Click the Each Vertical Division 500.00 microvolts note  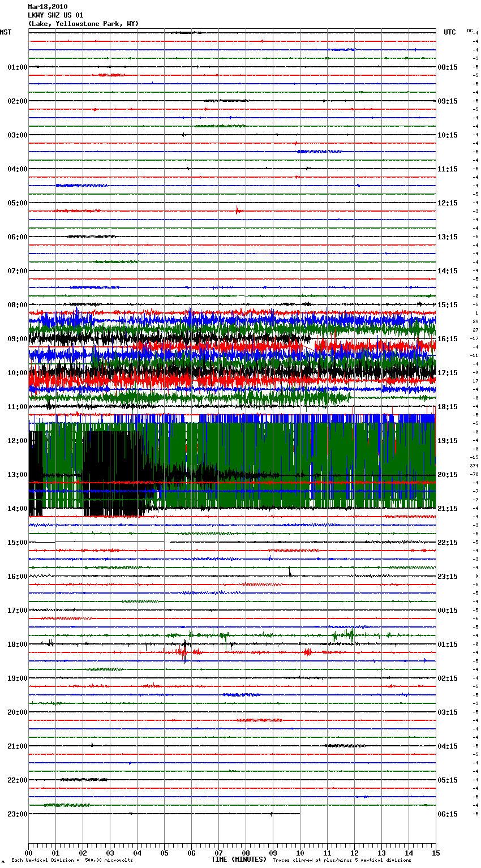72,861
